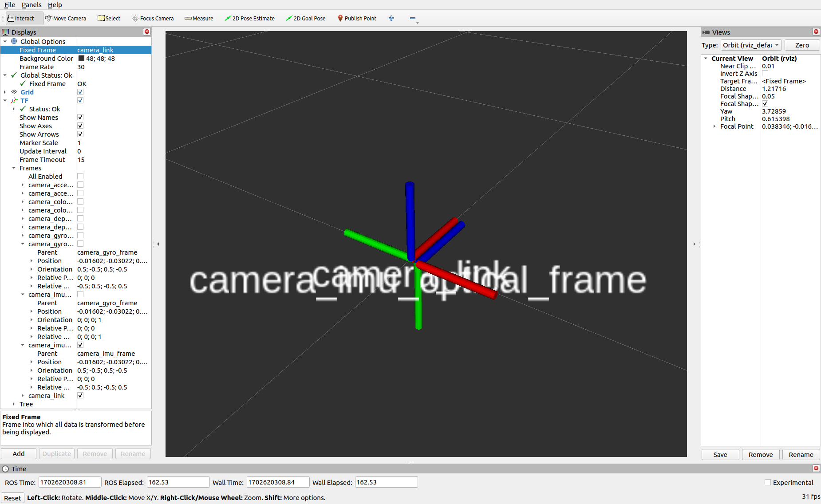Activate the Move Camera tool
This screenshot has height=504, width=821.
pos(66,18)
